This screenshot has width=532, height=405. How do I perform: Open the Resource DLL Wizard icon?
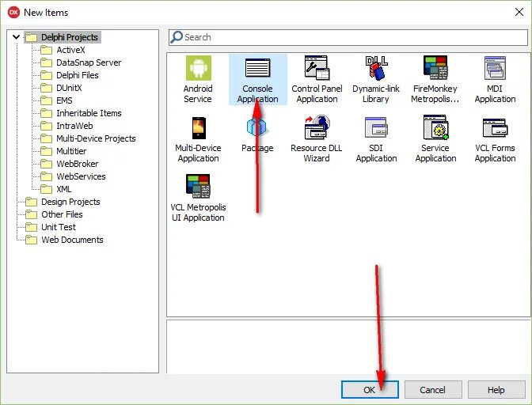[x=317, y=127]
